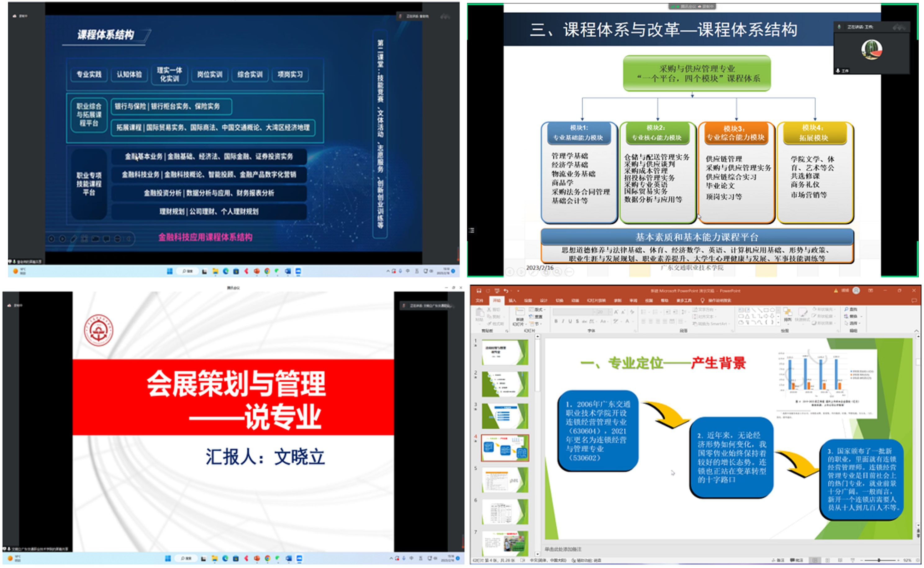Click the account avatar in PowerPoint title bar
Screen dimensions: 924x568
pyautogui.click(x=856, y=291)
